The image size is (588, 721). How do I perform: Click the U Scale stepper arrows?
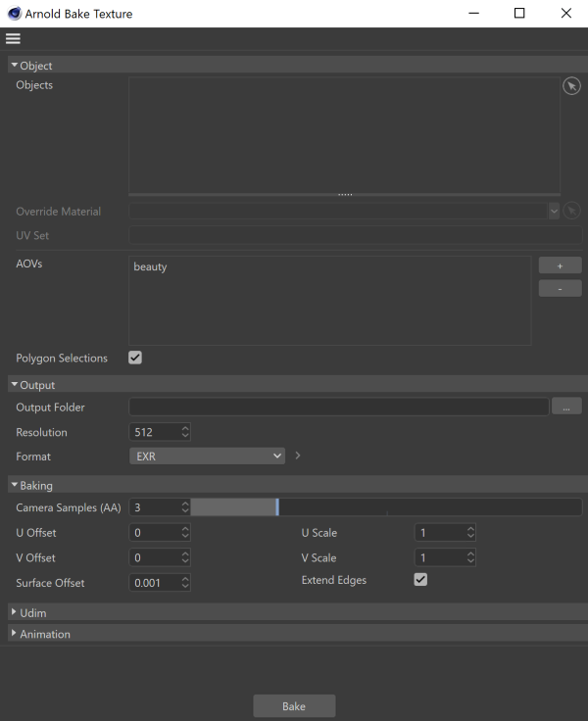(x=470, y=533)
